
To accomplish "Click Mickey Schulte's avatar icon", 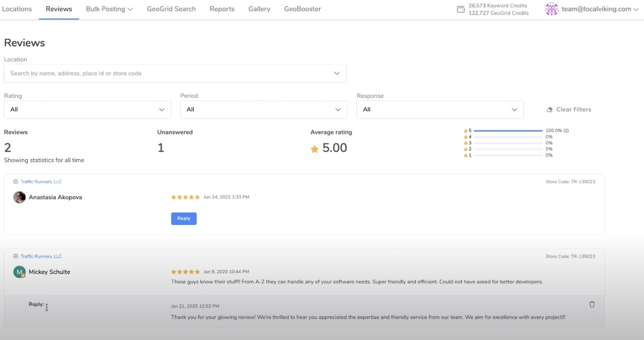I will (x=19, y=272).
